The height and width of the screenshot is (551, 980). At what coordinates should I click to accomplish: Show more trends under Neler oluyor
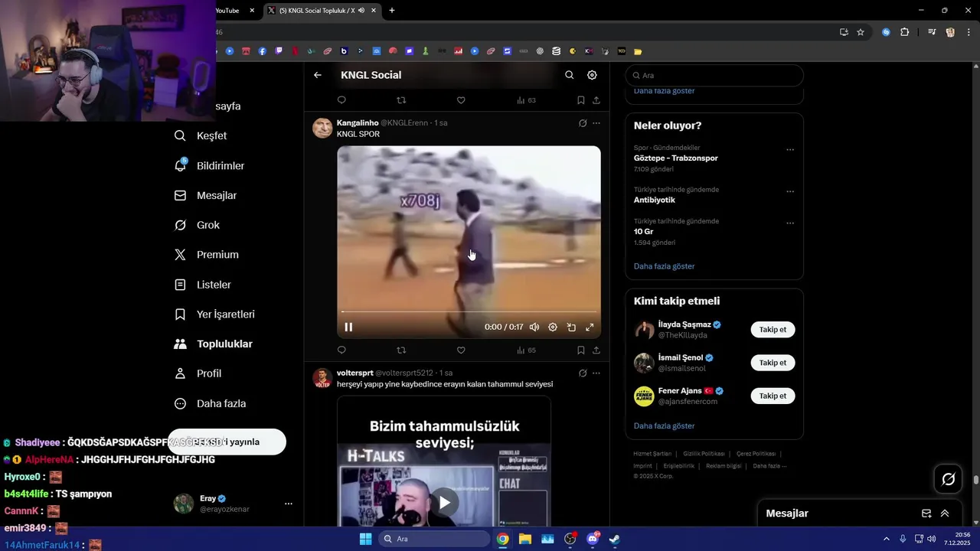pyautogui.click(x=665, y=266)
